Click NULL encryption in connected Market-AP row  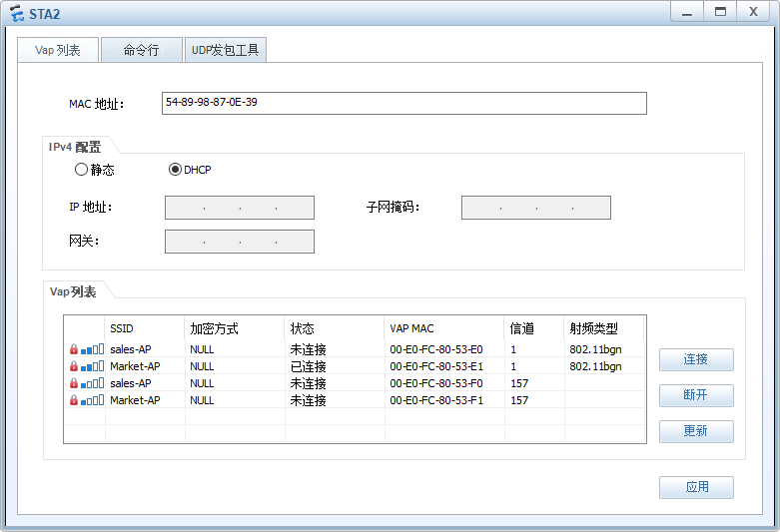(x=202, y=366)
